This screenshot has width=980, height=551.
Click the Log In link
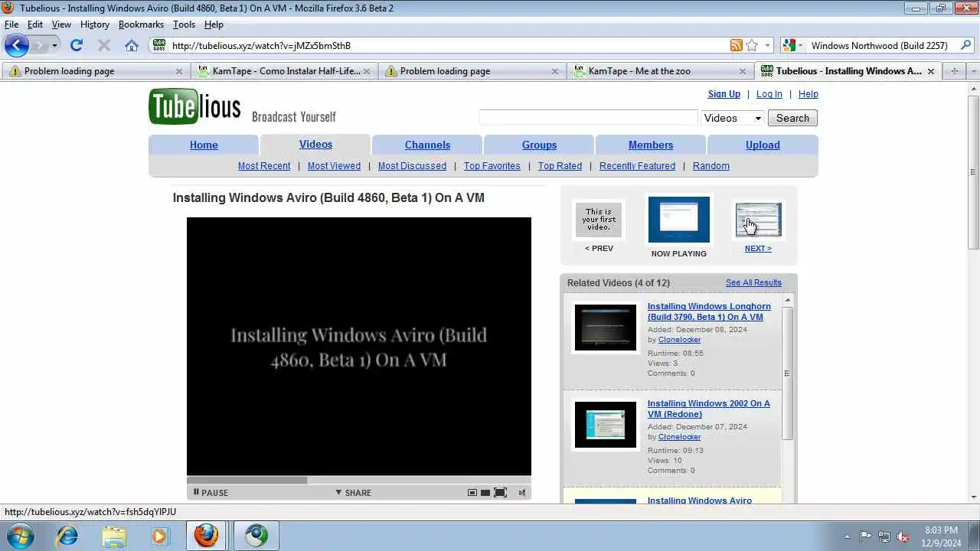769,94
